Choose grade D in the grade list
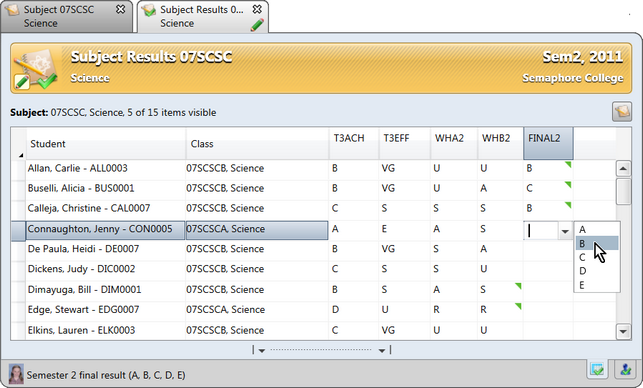Viewport: 643px width, 388px height. [597, 271]
